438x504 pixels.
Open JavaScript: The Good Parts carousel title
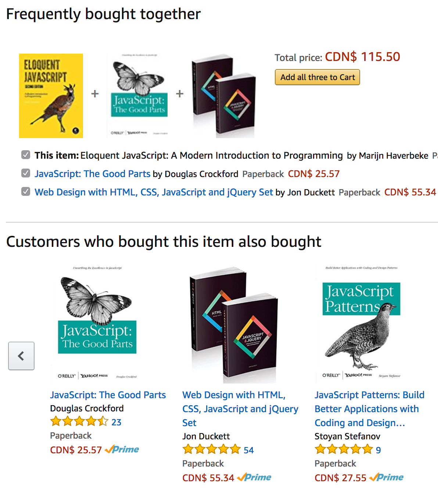pyautogui.click(x=108, y=395)
